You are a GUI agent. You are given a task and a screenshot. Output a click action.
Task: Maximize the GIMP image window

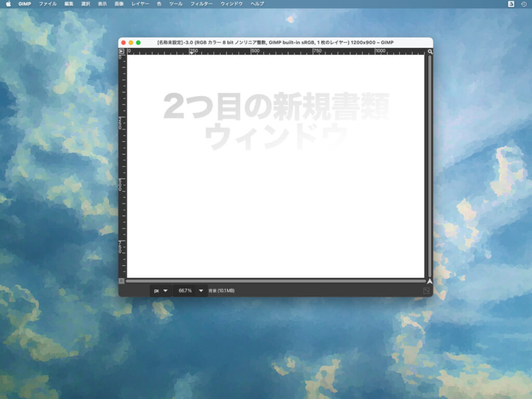138,43
